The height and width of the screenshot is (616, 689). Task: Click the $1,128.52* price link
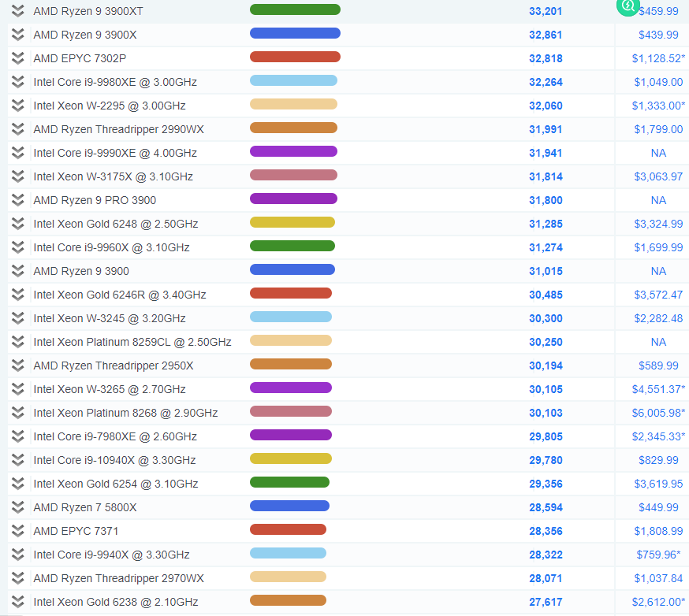pyautogui.click(x=658, y=58)
